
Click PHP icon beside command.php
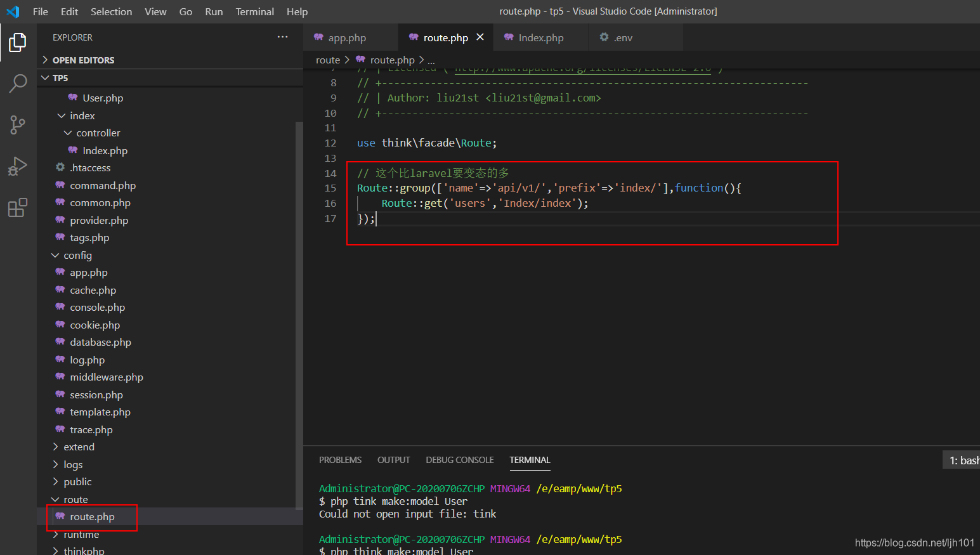click(60, 185)
